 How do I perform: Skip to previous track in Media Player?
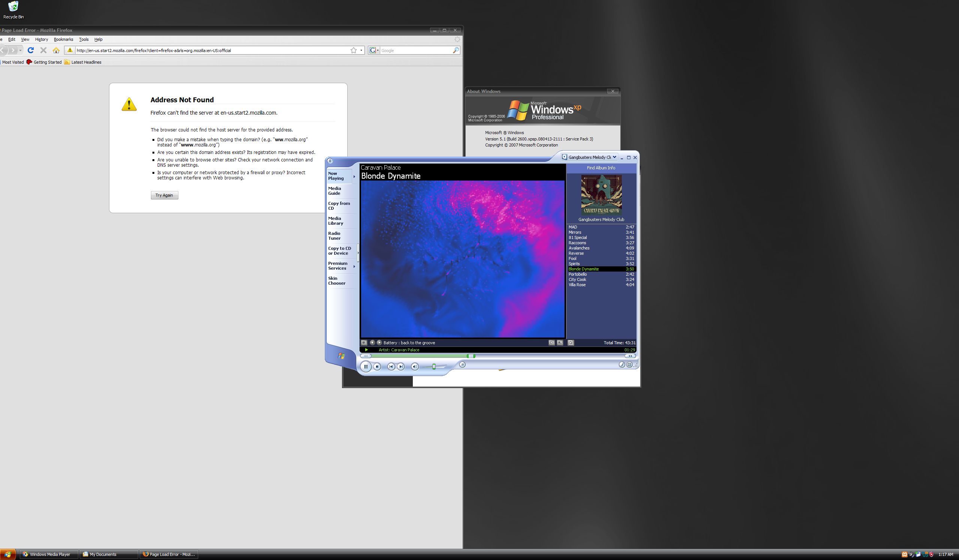(391, 367)
